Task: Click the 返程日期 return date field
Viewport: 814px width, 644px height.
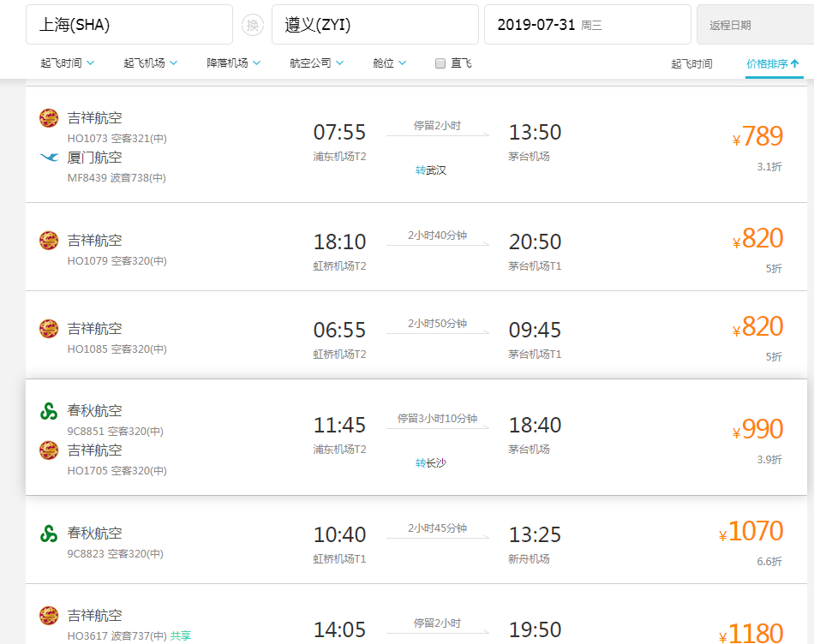Action: coord(755,25)
